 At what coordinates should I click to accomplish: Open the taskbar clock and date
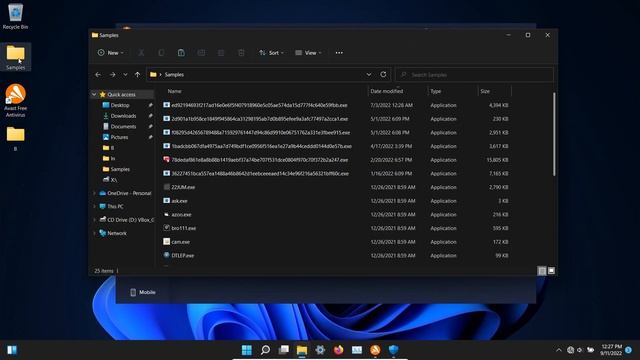coord(611,350)
